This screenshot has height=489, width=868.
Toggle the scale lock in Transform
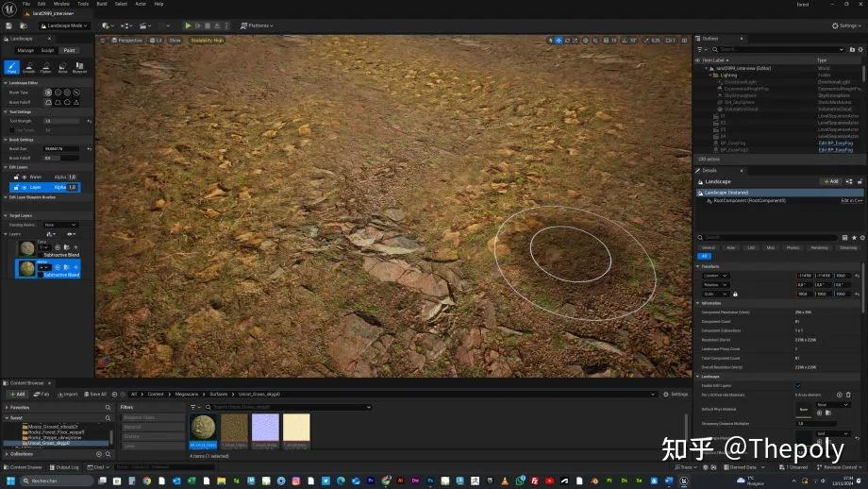click(735, 295)
